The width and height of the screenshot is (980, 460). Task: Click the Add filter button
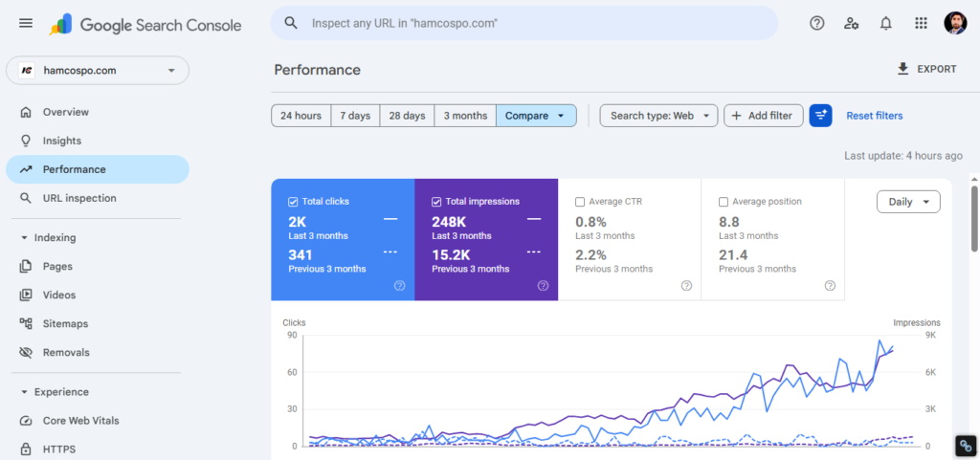tap(763, 116)
